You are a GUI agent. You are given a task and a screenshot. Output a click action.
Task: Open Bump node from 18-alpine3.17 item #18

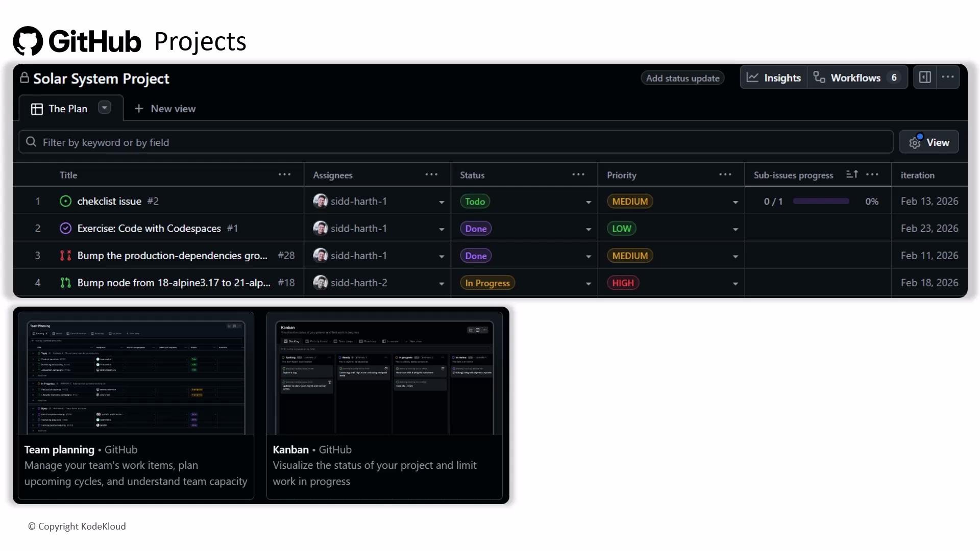pyautogui.click(x=174, y=282)
